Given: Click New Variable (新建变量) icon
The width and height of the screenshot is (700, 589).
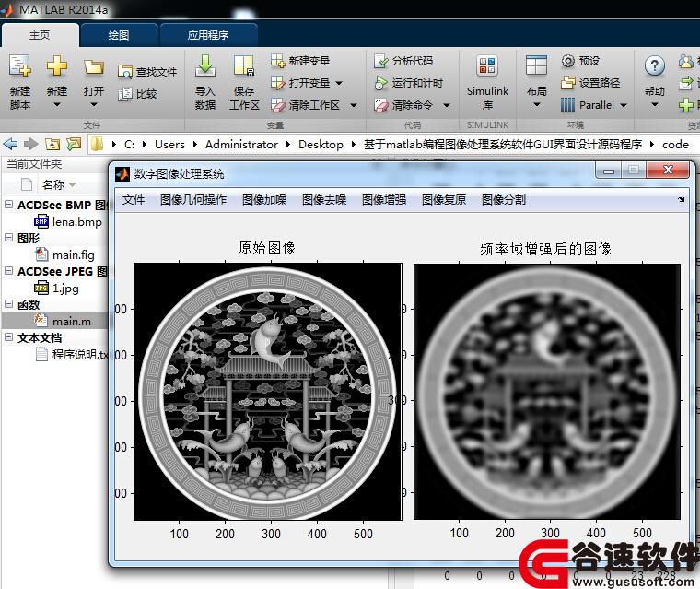Looking at the screenshot, I should (277, 61).
